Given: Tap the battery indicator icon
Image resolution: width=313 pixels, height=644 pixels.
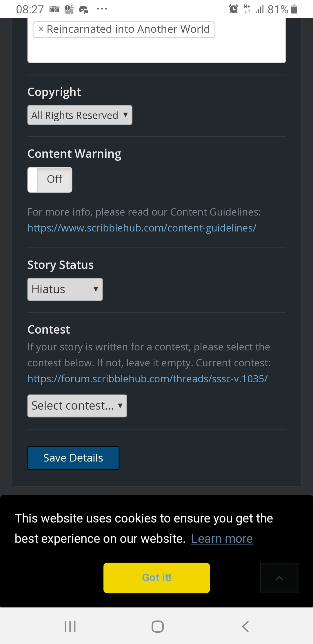Looking at the screenshot, I should click(x=294, y=9).
